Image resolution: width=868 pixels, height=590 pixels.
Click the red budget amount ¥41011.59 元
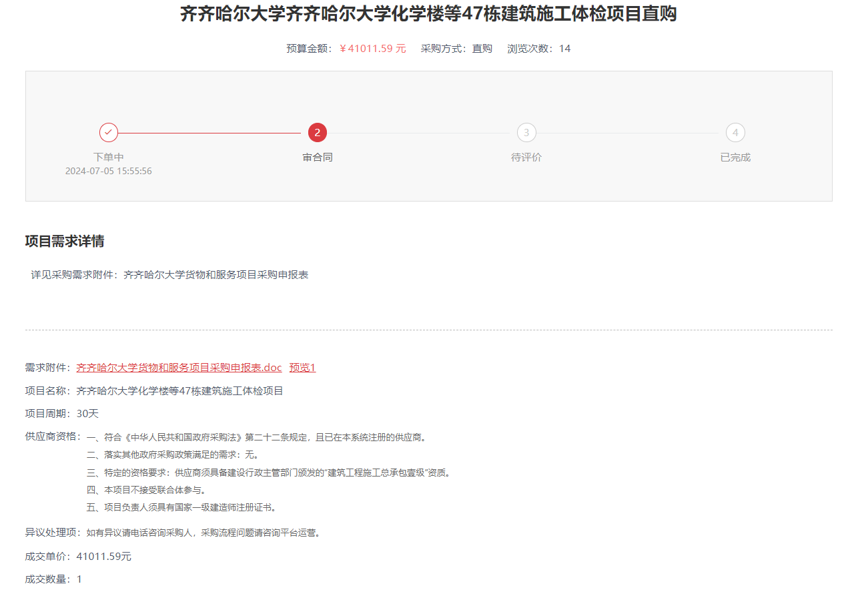coord(372,49)
